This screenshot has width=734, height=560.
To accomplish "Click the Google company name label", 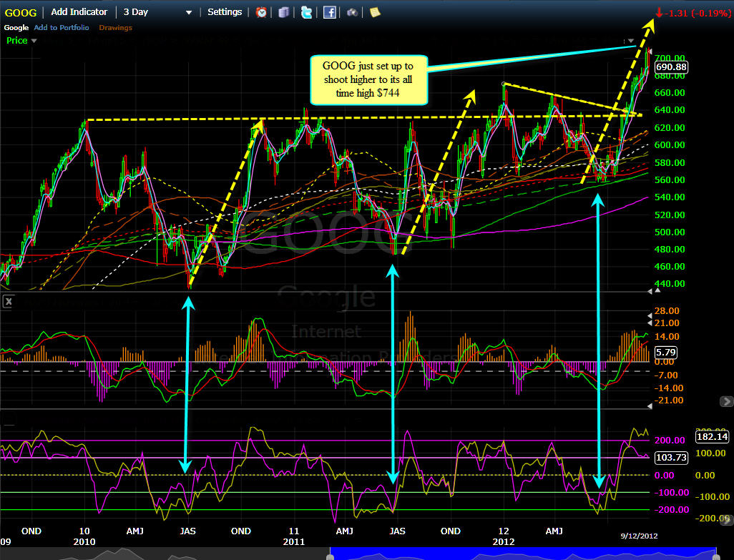I will pyautogui.click(x=16, y=28).
